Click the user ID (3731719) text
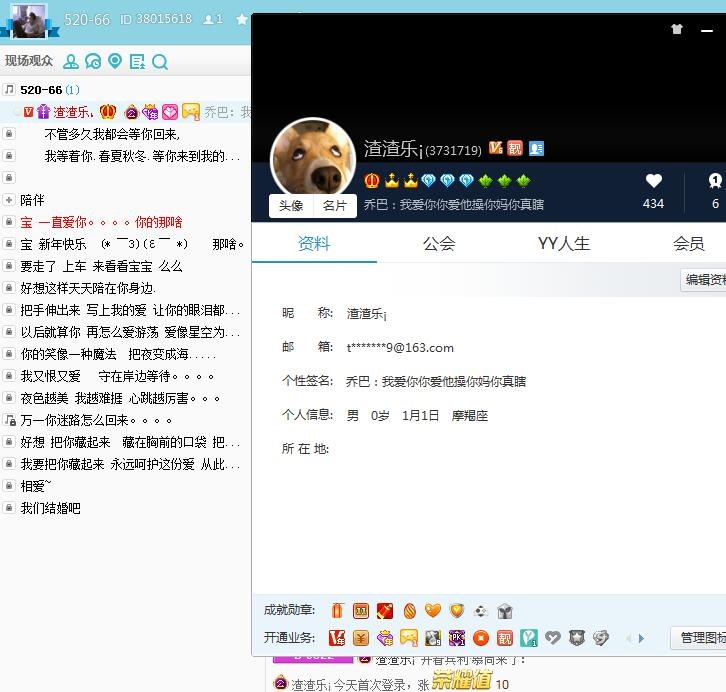726x692 pixels. tap(453, 150)
